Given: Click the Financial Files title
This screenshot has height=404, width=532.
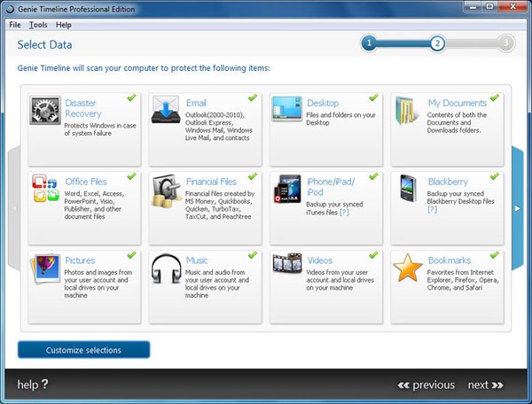Looking at the screenshot, I should (x=211, y=182).
